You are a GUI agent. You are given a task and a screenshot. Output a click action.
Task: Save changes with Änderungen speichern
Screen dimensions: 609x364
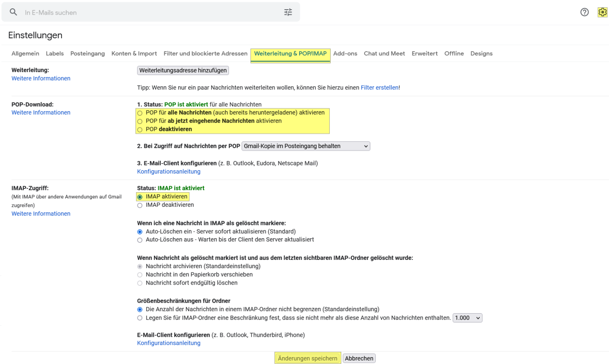pos(307,358)
